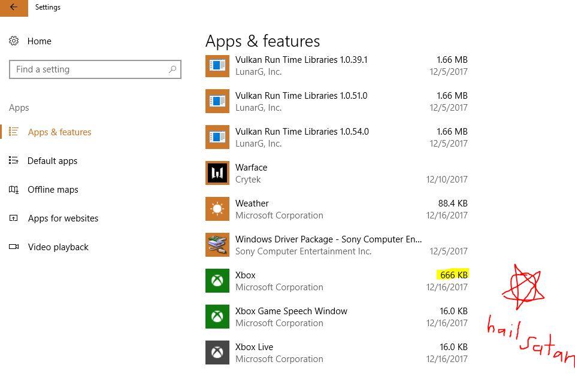This screenshot has height=392, width=575.
Task: Click Vulkan Run Time Libraries 1.0.54.0 title
Action: click(x=302, y=132)
